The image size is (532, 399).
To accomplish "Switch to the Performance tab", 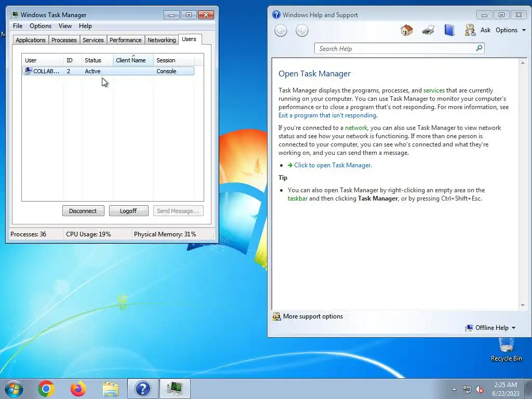I will click(125, 40).
